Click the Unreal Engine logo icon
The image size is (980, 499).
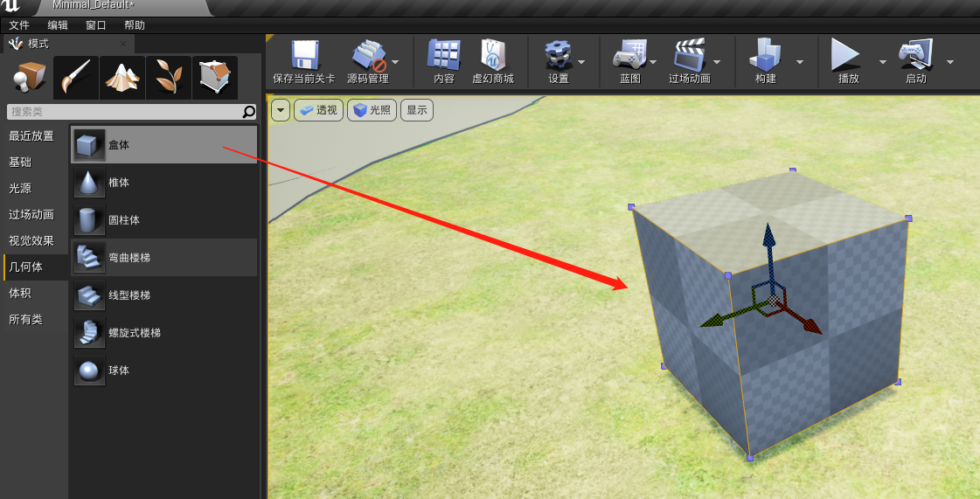(12, 6)
